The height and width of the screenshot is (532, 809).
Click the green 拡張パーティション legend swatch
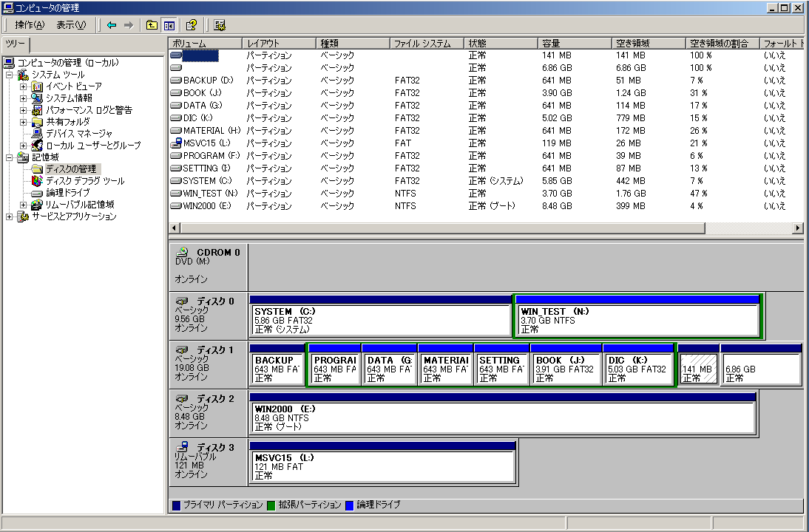tap(271, 505)
